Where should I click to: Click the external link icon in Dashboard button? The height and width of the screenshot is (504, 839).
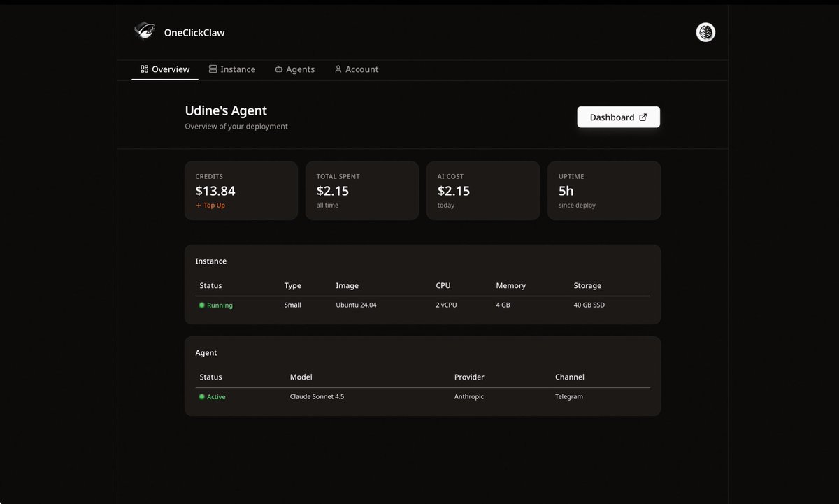[x=643, y=117]
